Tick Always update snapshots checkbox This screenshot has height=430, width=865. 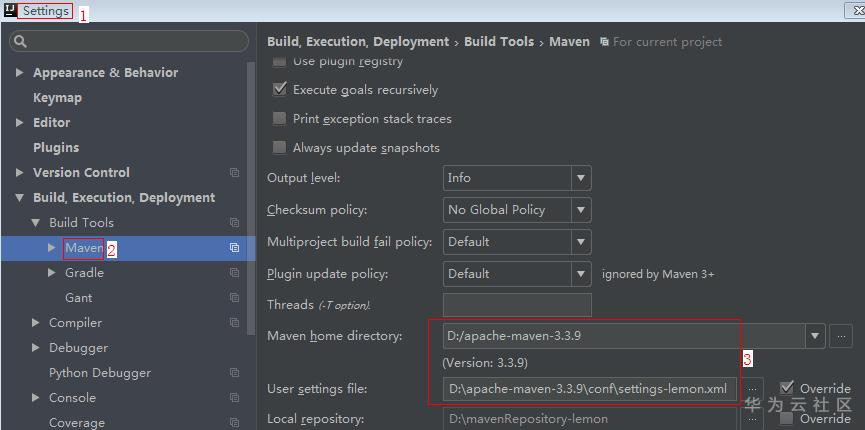tap(280, 148)
